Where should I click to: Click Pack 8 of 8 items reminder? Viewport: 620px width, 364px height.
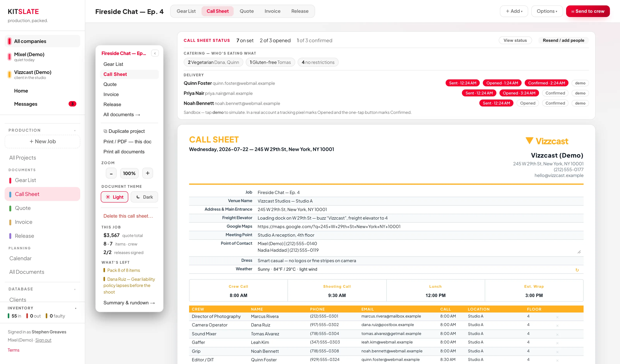pos(121,270)
